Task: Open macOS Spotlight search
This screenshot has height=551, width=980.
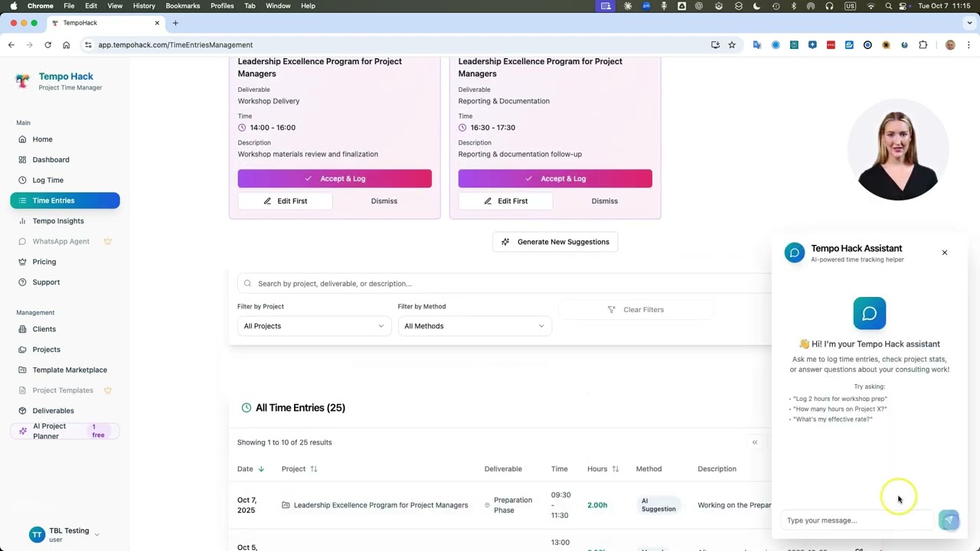Action: 888,6
